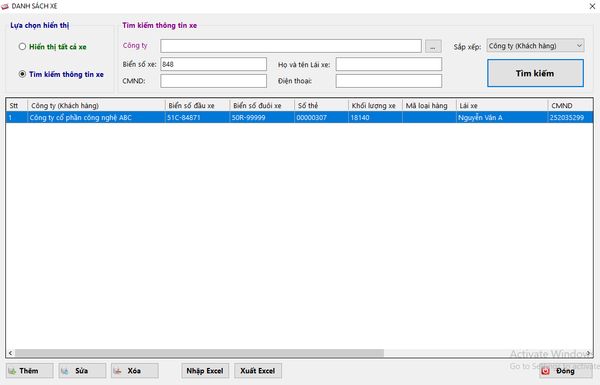The height and width of the screenshot is (385, 600).
Task: Sort by Công ty (Khách hàng) column header
Action: coord(96,106)
